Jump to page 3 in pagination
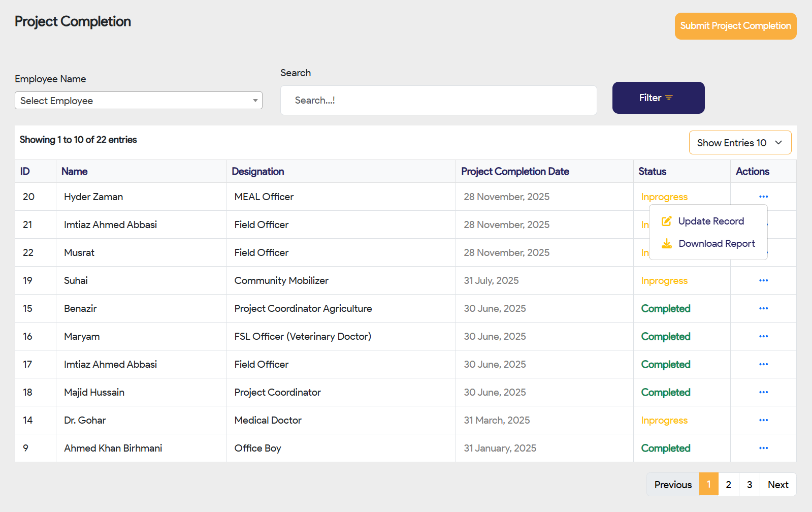 [749, 485]
